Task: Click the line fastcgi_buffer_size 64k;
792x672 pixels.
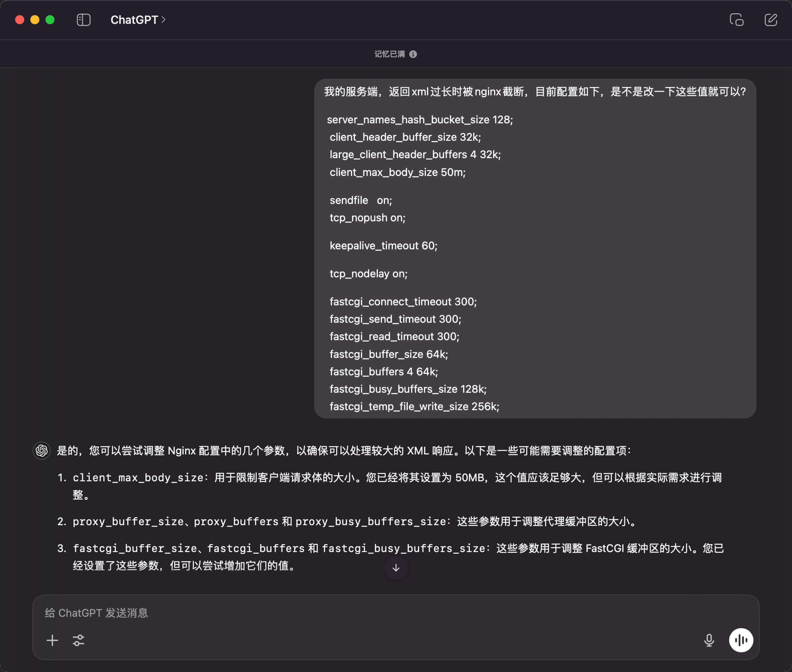Action: [389, 354]
